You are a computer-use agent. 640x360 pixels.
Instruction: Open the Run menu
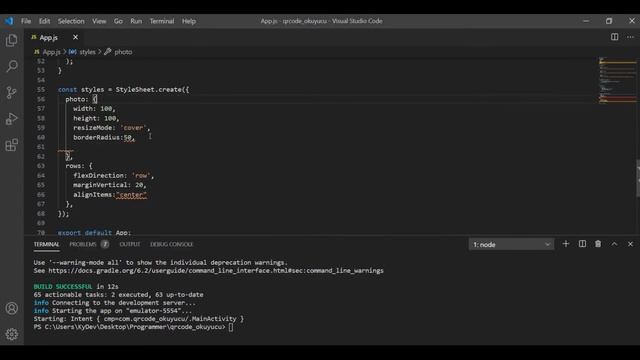(x=136, y=21)
